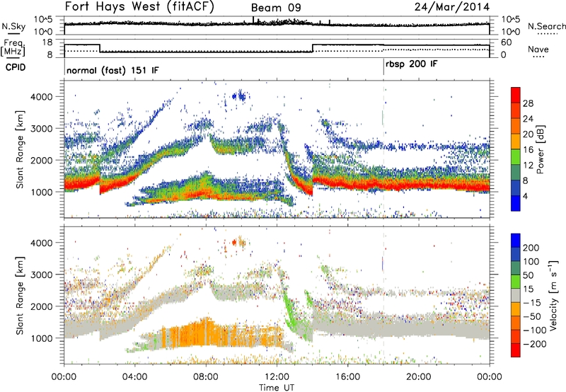Click the "Time UT" axis label

(x=277, y=387)
